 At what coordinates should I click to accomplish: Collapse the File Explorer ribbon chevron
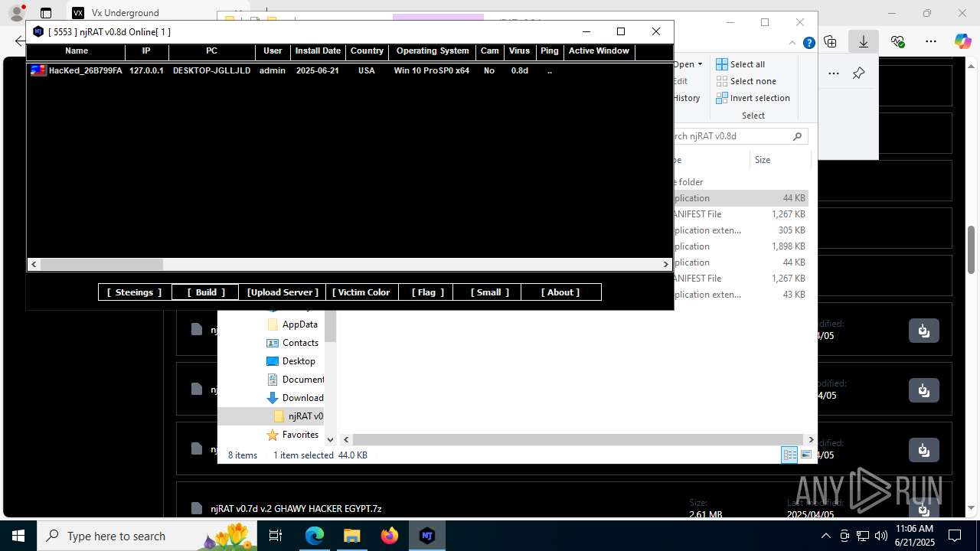click(x=794, y=43)
